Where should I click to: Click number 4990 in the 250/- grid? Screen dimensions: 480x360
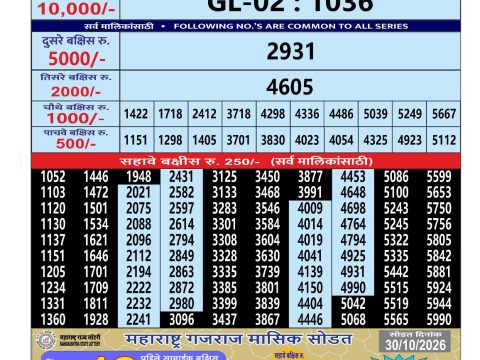(353, 288)
